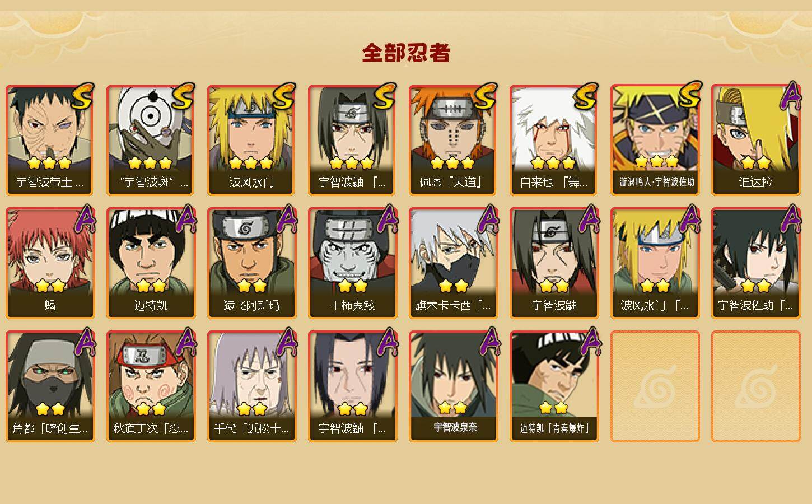The height and width of the screenshot is (504, 812).
Task: Select the masked "宇智波斑" S-rank card
Action: (x=151, y=140)
